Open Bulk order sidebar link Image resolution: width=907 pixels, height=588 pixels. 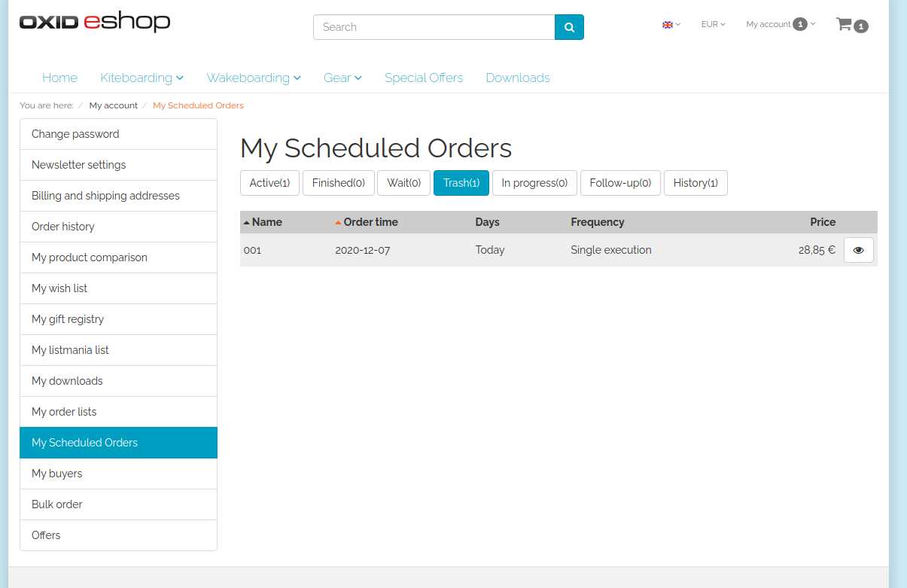coord(57,504)
